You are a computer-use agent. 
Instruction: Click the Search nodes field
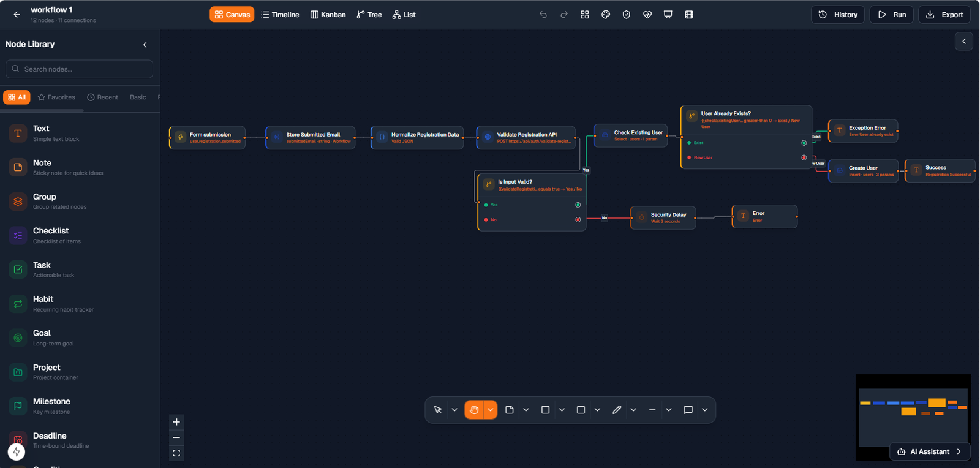79,69
